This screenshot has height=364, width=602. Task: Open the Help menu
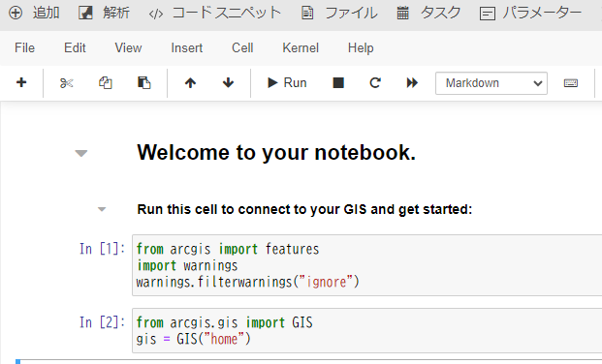[x=361, y=48]
